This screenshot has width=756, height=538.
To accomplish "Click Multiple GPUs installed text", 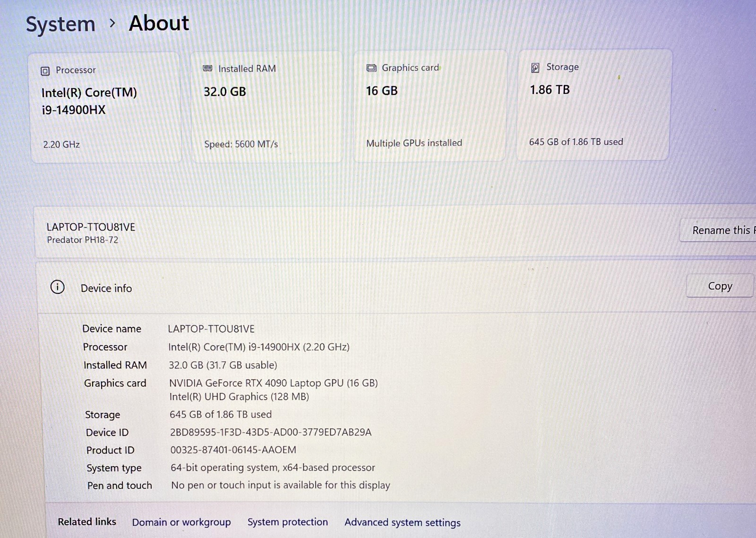I will (414, 143).
